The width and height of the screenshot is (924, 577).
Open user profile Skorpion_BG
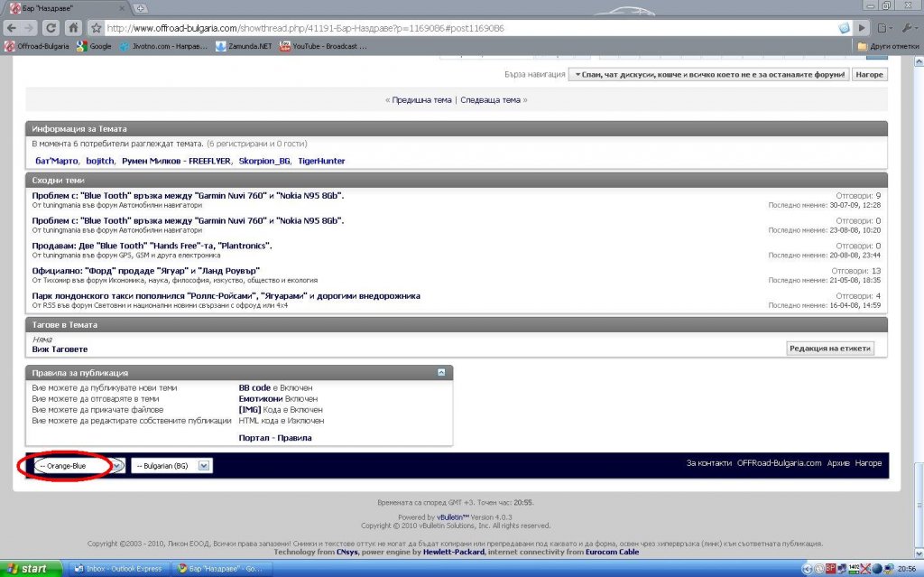click(x=264, y=161)
